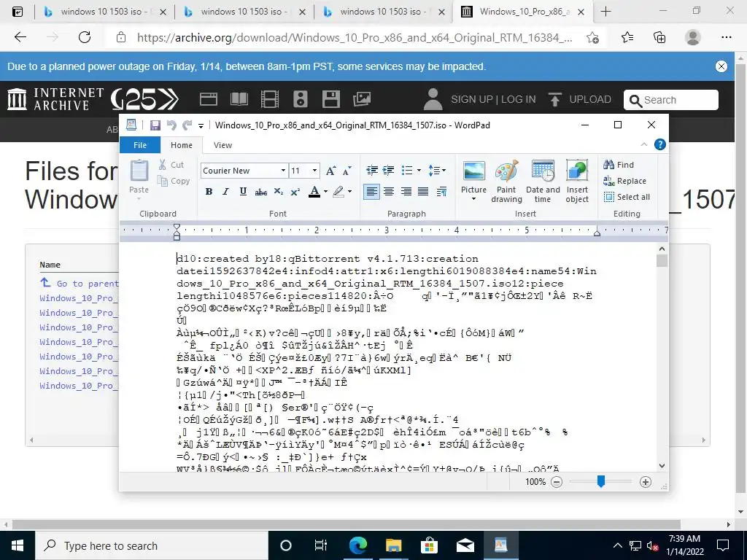Image resolution: width=747 pixels, height=560 pixels.
Task: Open Customize Quick Access Toolbar dropdown arrow
Action: (x=201, y=125)
